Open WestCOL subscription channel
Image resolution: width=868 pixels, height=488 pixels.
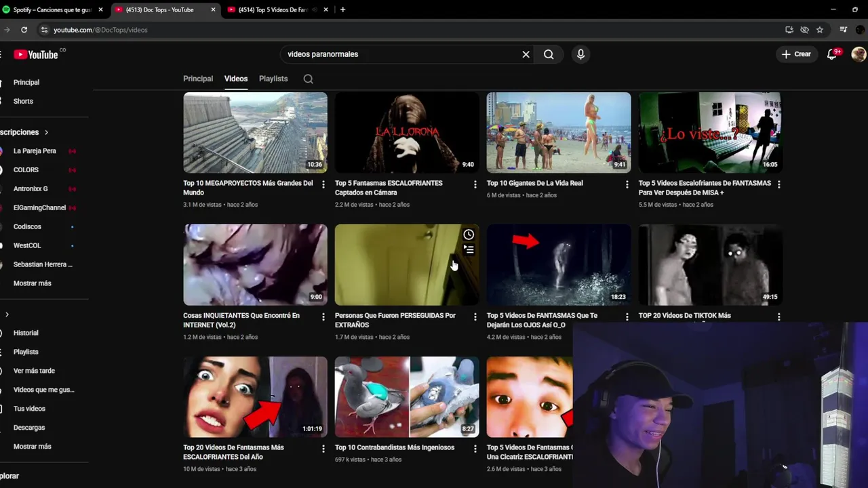[x=27, y=245]
